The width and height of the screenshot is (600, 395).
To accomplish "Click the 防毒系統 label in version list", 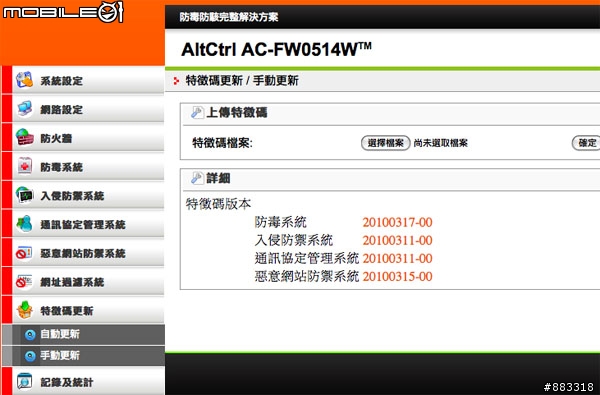I will (x=280, y=222).
